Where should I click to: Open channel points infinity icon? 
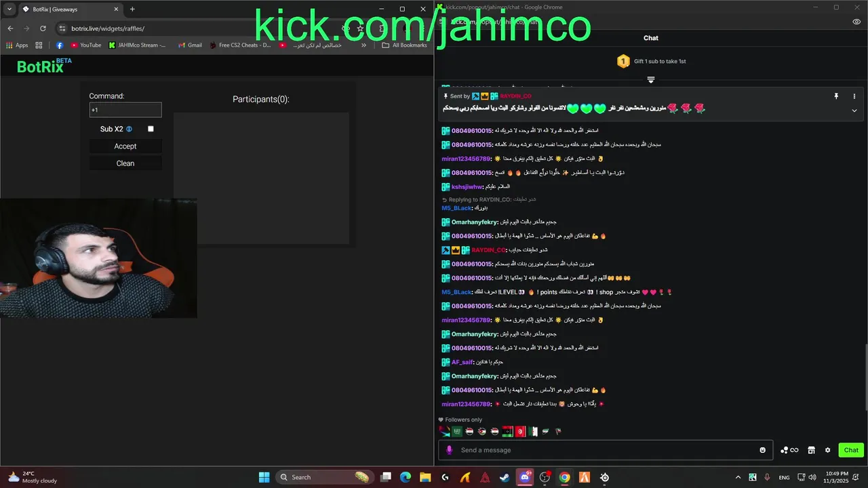point(789,450)
